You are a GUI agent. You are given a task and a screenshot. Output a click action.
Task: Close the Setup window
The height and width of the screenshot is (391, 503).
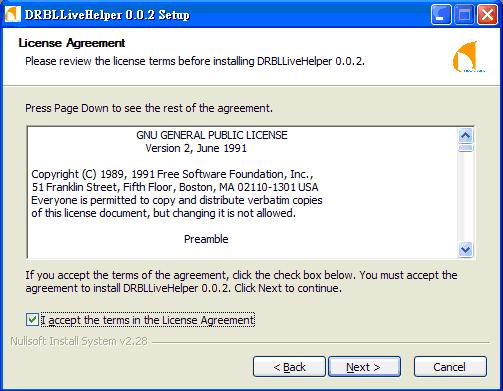487,15
